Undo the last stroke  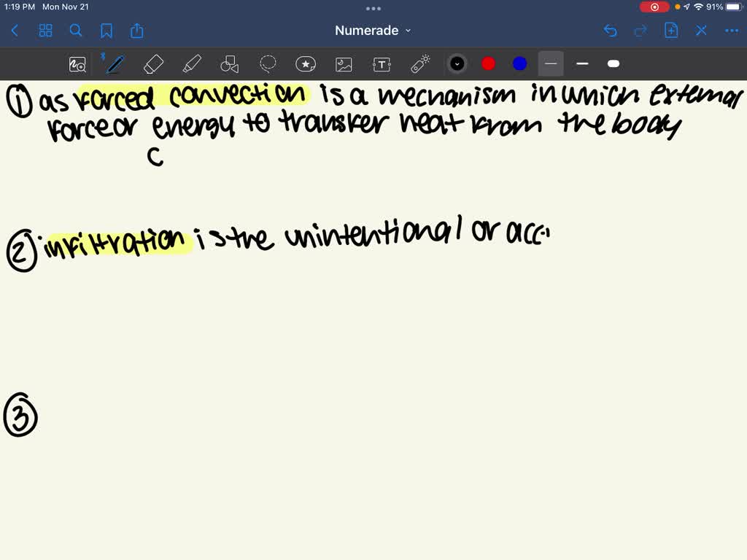(611, 31)
